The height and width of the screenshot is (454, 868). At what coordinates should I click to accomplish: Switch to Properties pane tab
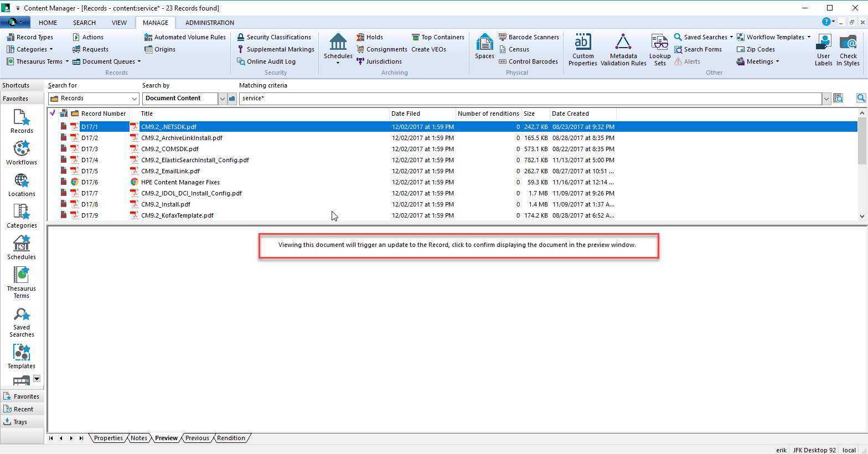pyautogui.click(x=108, y=438)
